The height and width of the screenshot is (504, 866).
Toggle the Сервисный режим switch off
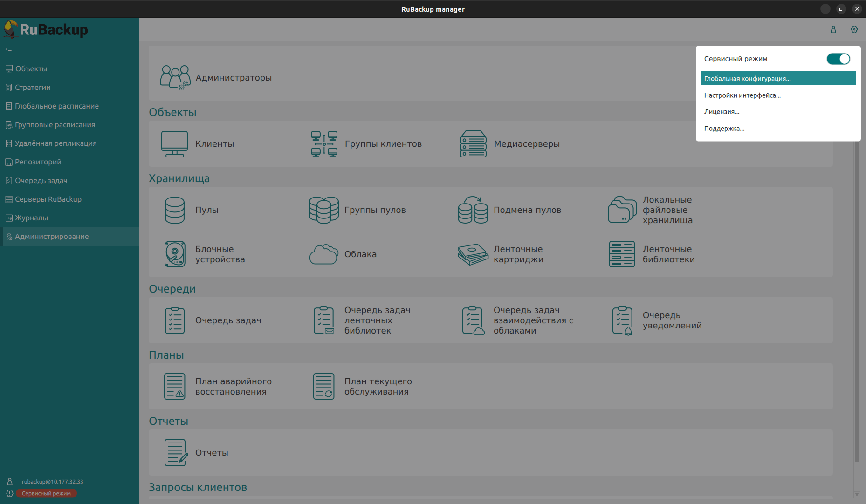pos(838,59)
